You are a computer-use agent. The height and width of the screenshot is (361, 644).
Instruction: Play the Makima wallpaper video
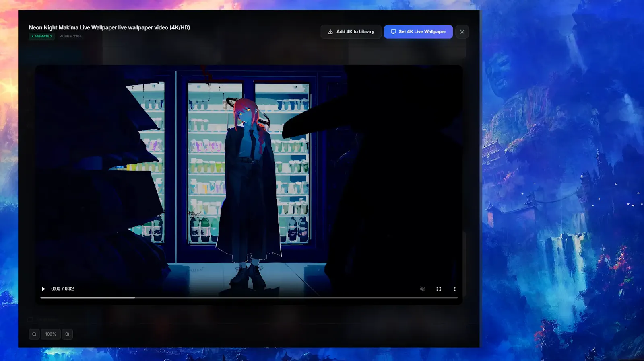tap(43, 289)
